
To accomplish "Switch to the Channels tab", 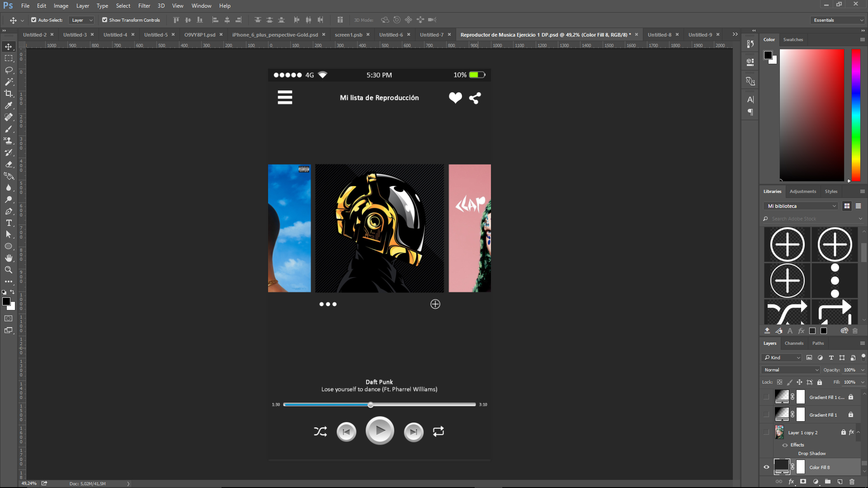I will point(794,343).
